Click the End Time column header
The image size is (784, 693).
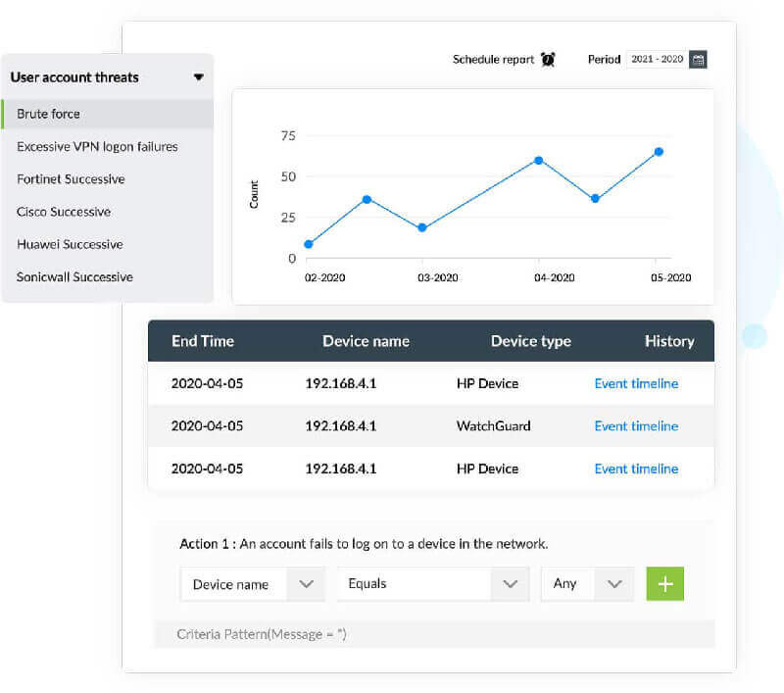point(203,341)
